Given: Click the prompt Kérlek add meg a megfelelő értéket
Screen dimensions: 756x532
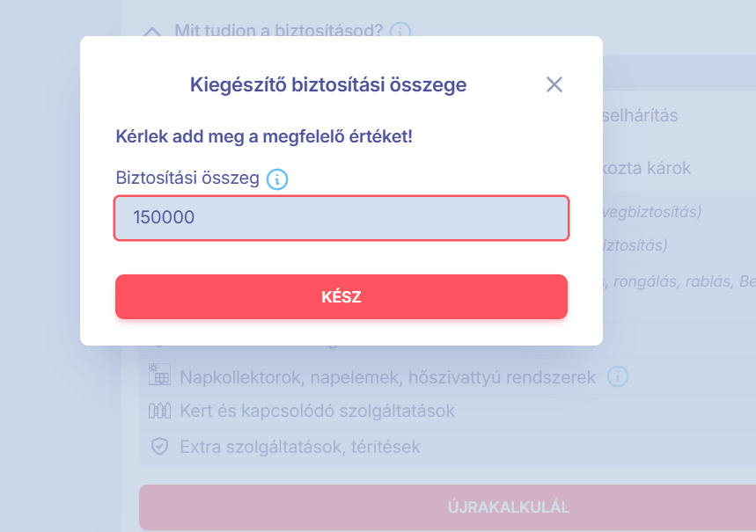Looking at the screenshot, I should tap(261, 138).
